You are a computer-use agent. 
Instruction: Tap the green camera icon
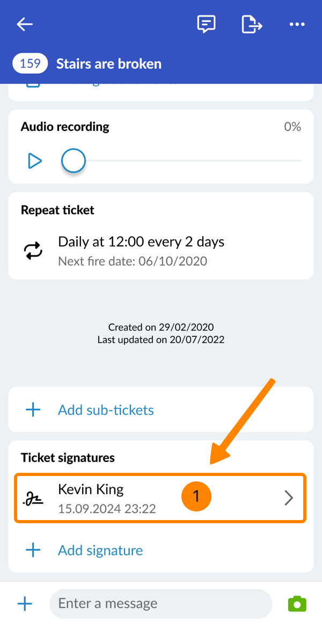297,604
